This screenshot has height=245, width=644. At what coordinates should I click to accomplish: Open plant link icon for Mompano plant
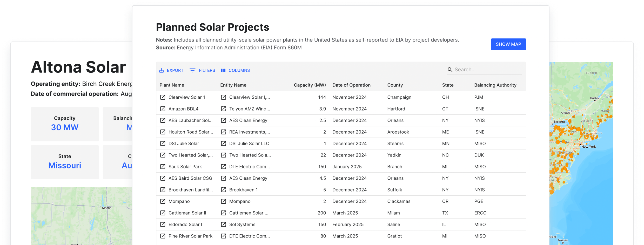[163, 201]
